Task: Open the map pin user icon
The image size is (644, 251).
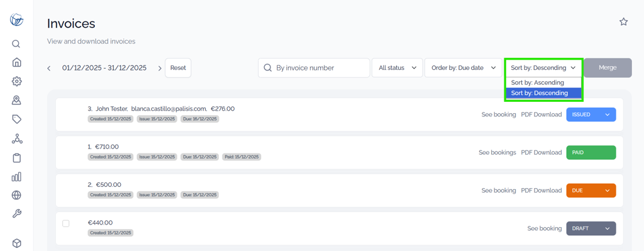Action: [16, 100]
